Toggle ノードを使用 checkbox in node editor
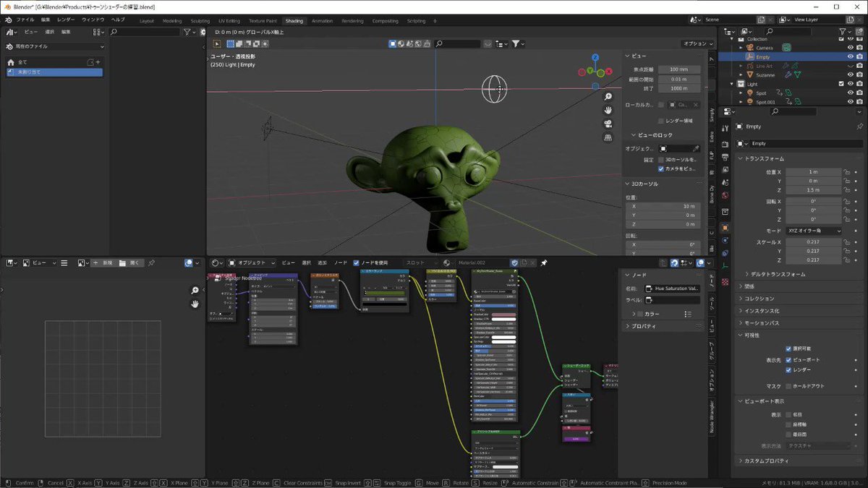The width and height of the screenshot is (868, 488). 357,263
